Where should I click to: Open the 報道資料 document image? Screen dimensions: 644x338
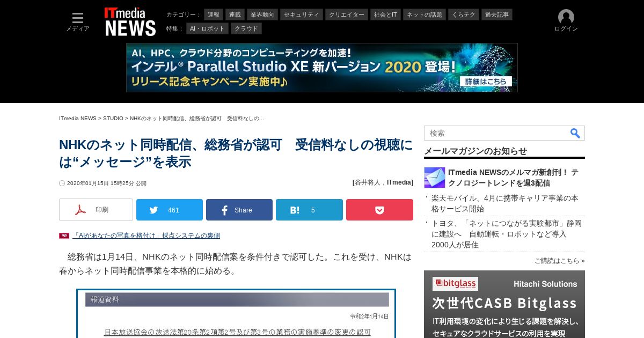click(x=236, y=313)
